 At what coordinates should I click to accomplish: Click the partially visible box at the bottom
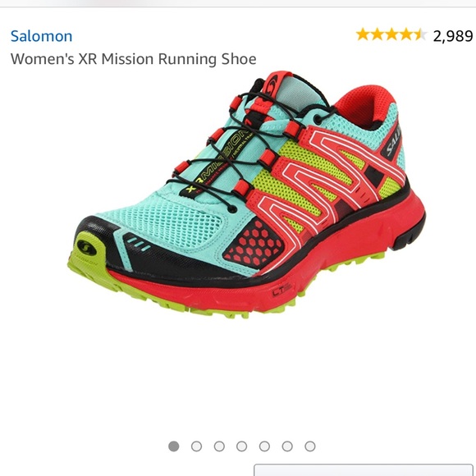click(364, 469)
